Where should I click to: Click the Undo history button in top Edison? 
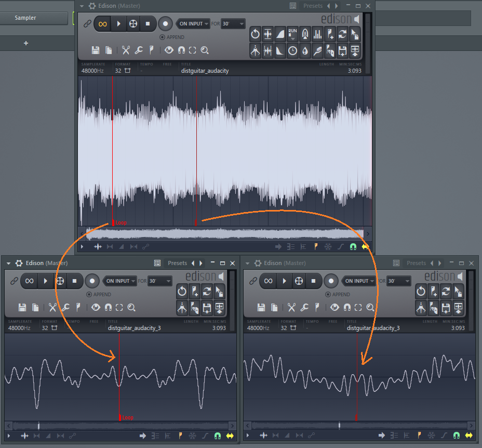255,34
